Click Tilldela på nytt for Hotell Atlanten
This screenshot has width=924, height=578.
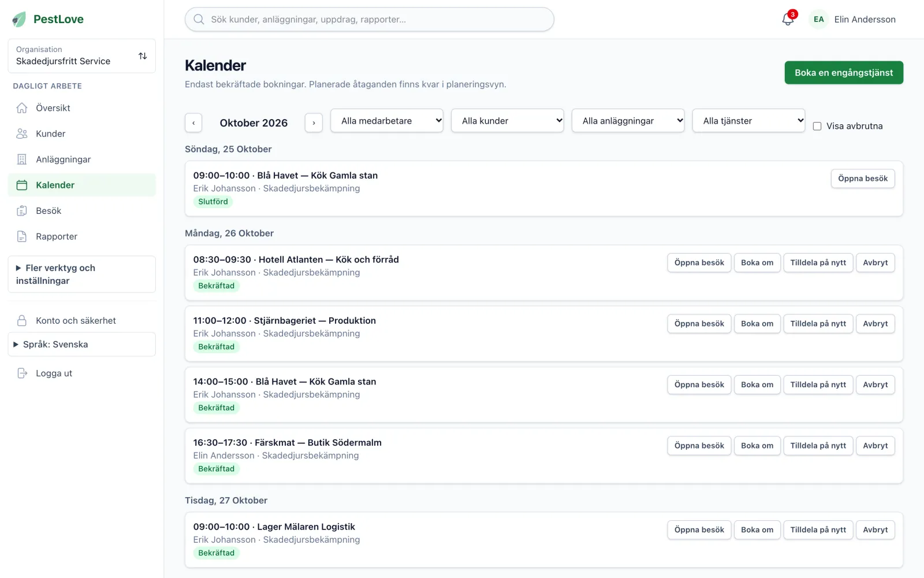(x=818, y=262)
